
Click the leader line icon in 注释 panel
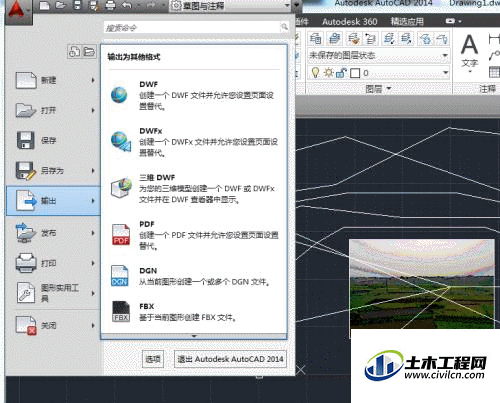(494, 56)
